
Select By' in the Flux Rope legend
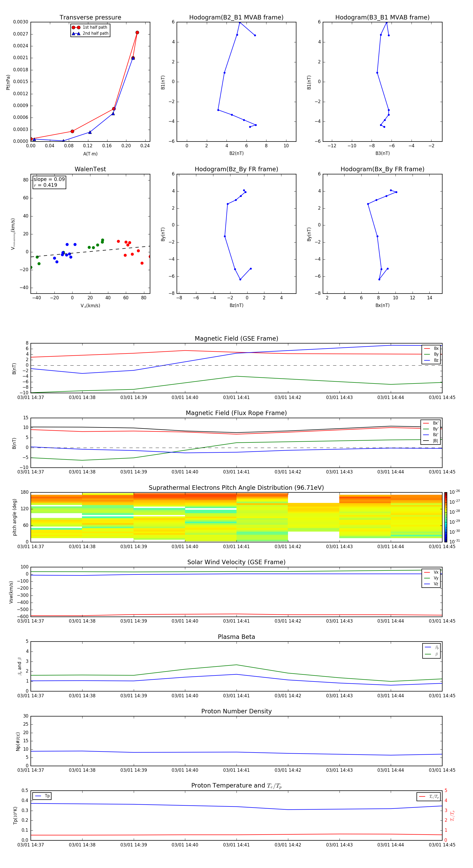pyautogui.click(x=431, y=429)
